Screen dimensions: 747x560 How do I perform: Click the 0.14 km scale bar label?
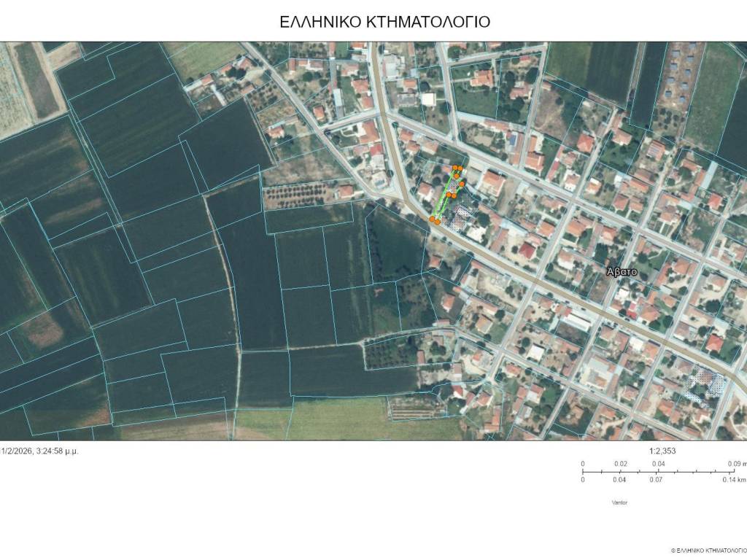pos(734,480)
